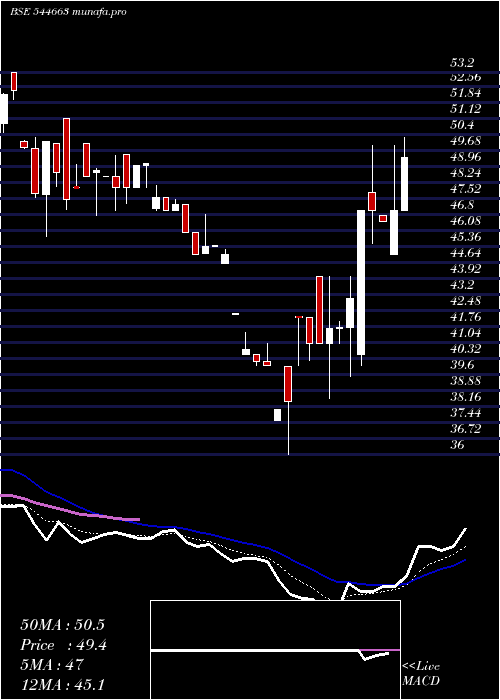Select the 36.72 price axis label

pyautogui.click(x=466, y=429)
